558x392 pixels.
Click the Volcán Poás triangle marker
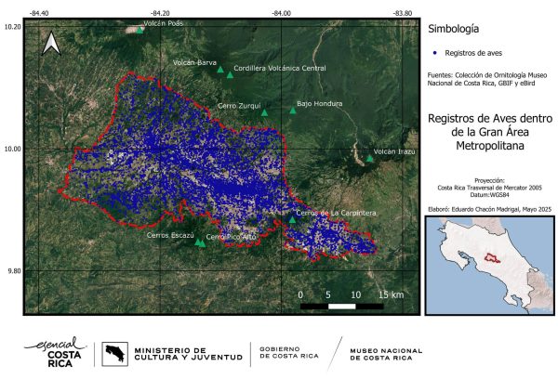[x=139, y=31]
